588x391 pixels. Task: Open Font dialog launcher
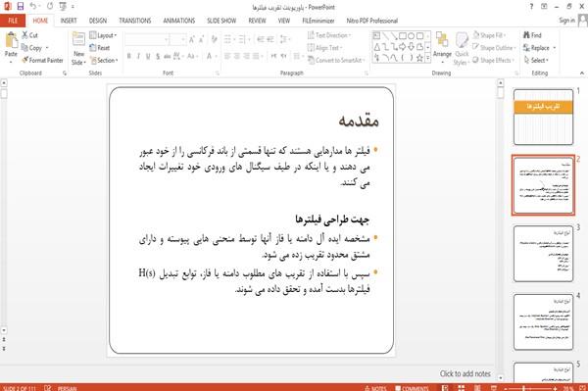[x=218, y=73]
